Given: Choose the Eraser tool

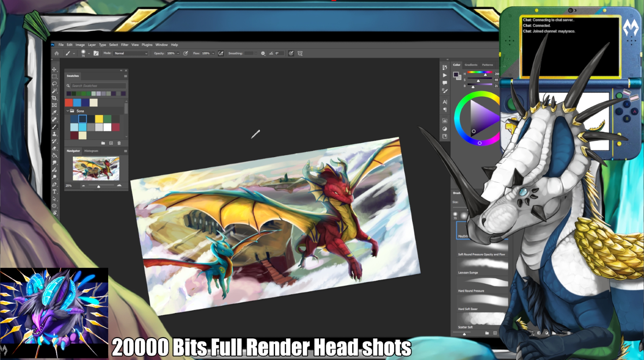Looking at the screenshot, I should tap(54, 148).
